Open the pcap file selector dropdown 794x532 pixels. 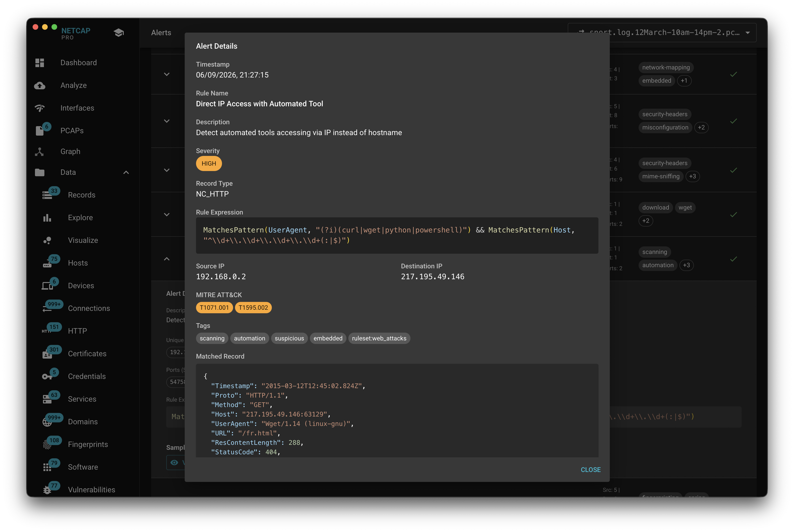coord(662,33)
